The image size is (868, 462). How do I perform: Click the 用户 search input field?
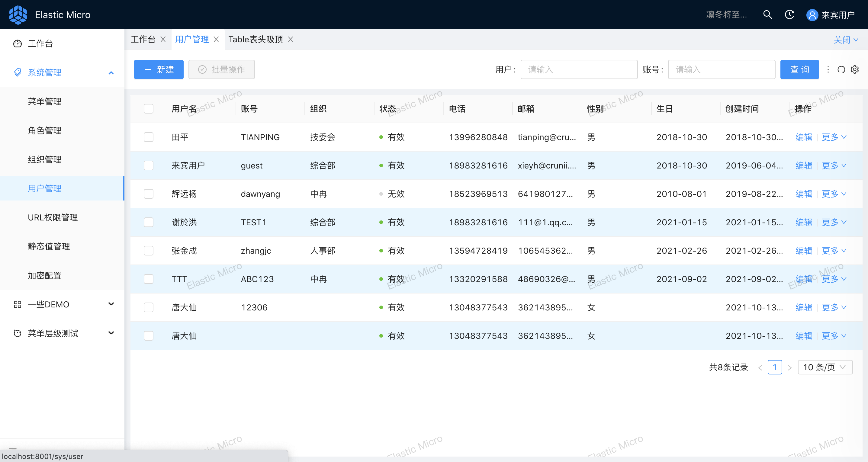(579, 69)
